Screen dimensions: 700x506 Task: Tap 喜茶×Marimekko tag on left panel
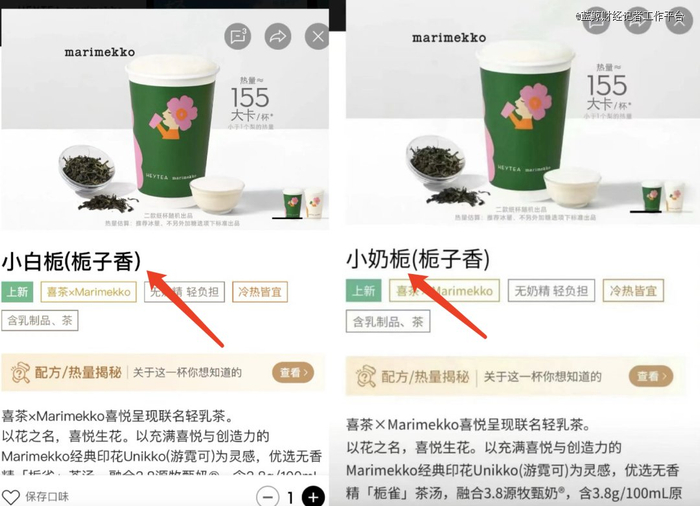[x=88, y=292]
